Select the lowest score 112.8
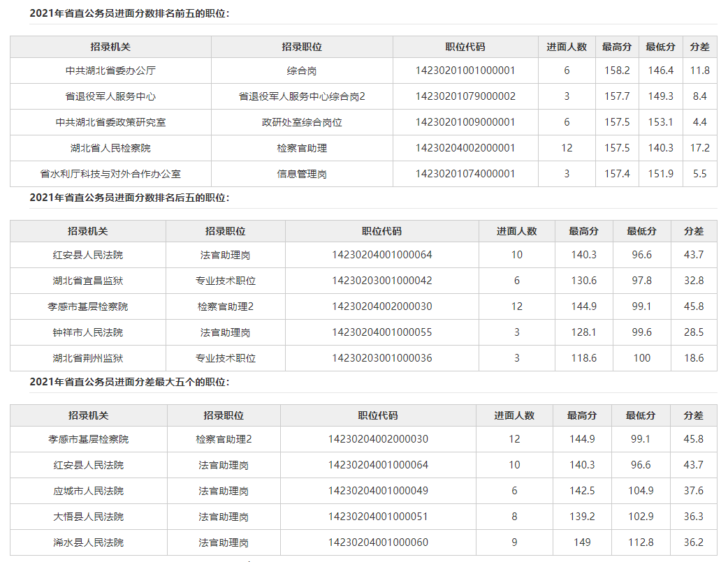 click(x=641, y=542)
